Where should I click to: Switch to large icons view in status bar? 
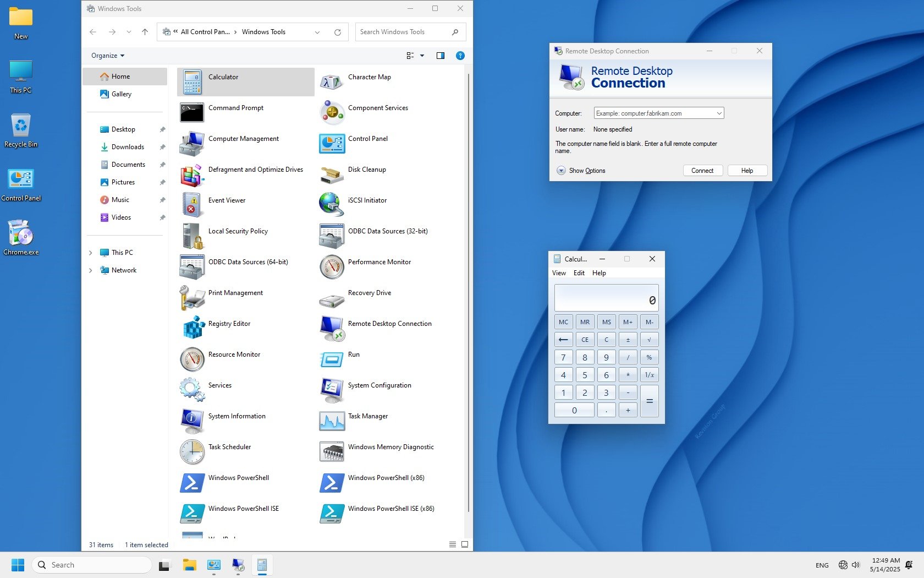pos(465,544)
